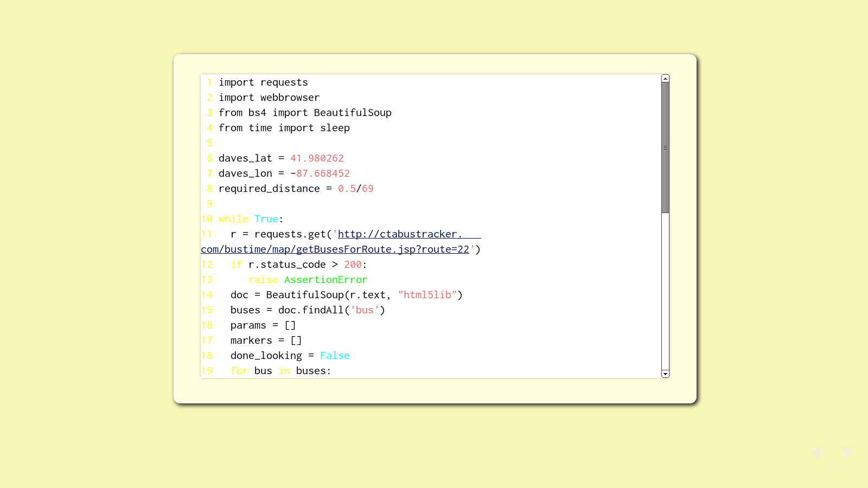The width and height of the screenshot is (868, 488).
Task: Click the code block's scroll-down arrow
Action: pyautogui.click(x=665, y=374)
